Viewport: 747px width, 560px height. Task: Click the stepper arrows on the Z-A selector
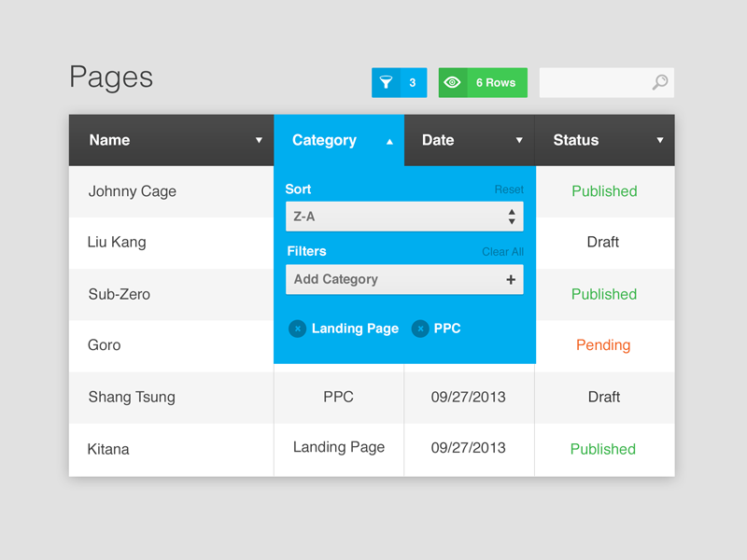tap(512, 216)
